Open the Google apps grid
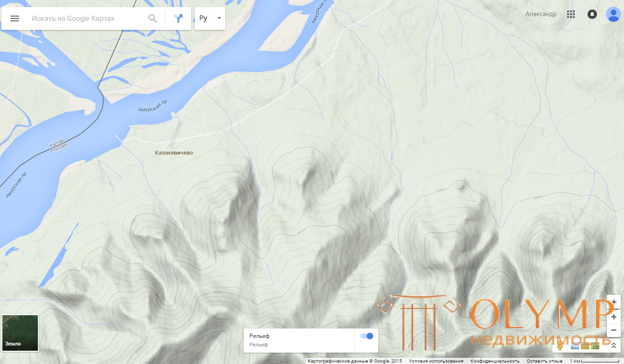The width and height of the screenshot is (624, 364). (x=571, y=14)
